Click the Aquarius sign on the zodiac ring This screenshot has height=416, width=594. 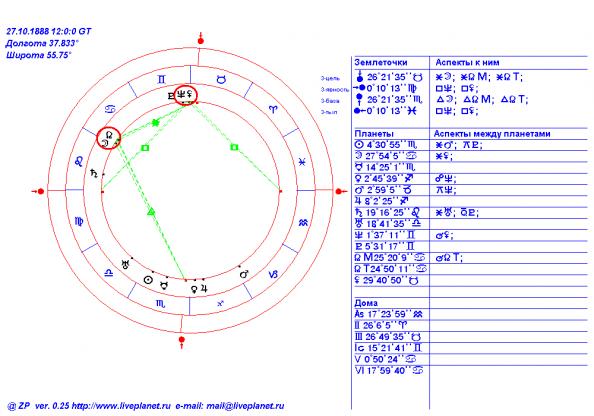[303, 223]
